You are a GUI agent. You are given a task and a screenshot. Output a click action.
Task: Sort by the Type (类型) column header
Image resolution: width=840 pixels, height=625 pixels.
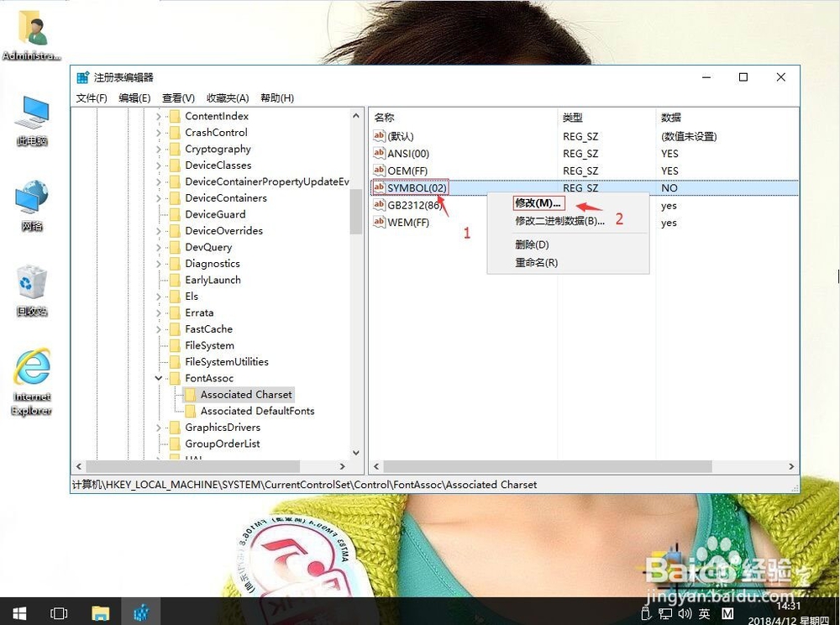click(x=573, y=118)
